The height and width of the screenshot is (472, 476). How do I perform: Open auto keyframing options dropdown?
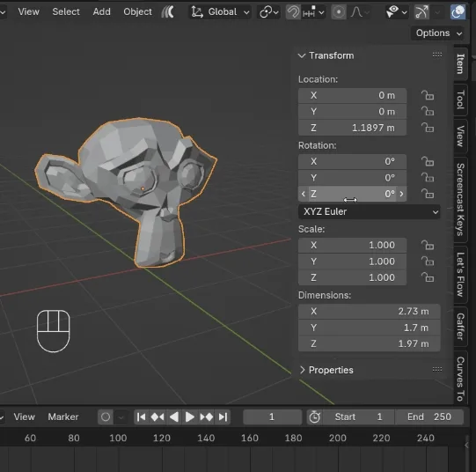[121, 417]
